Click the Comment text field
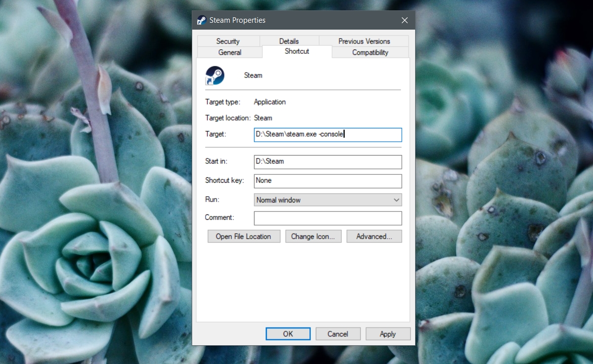The height and width of the screenshot is (364, 593). click(328, 218)
